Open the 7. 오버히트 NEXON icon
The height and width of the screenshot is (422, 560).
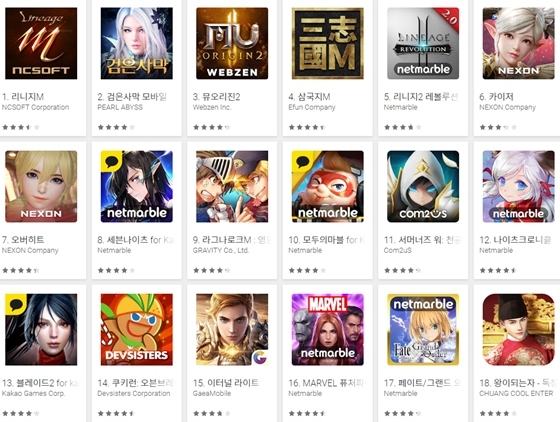click(x=41, y=186)
